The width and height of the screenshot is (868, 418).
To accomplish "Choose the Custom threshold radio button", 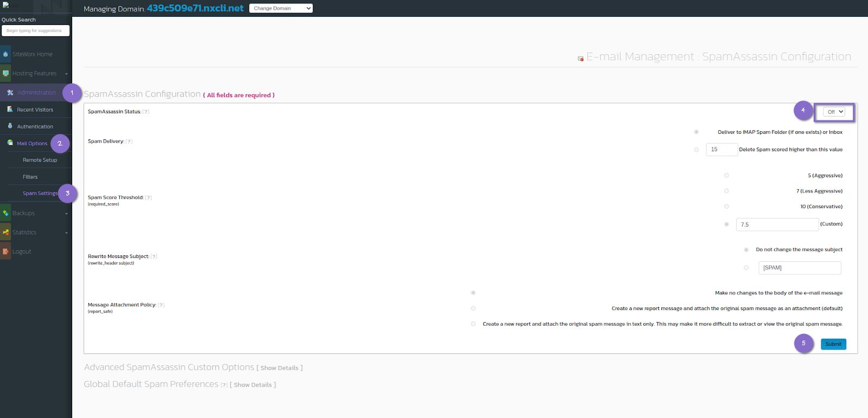I will pyautogui.click(x=726, y=224).
